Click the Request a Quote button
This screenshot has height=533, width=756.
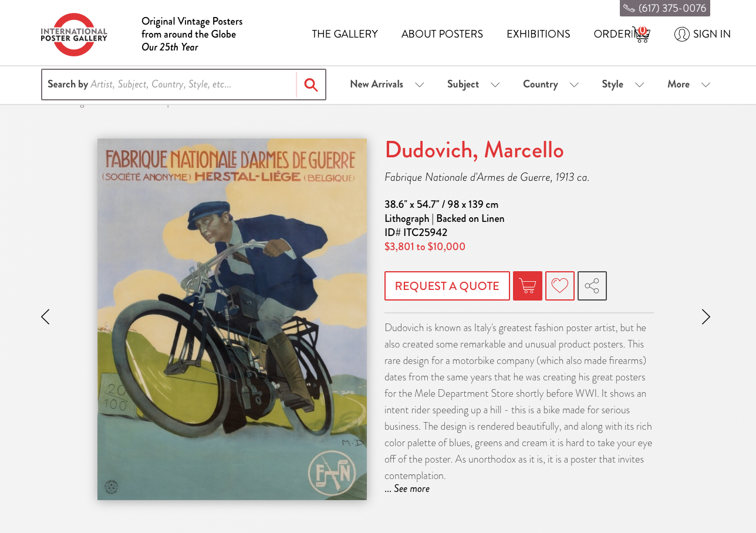[x=447, y=286]
